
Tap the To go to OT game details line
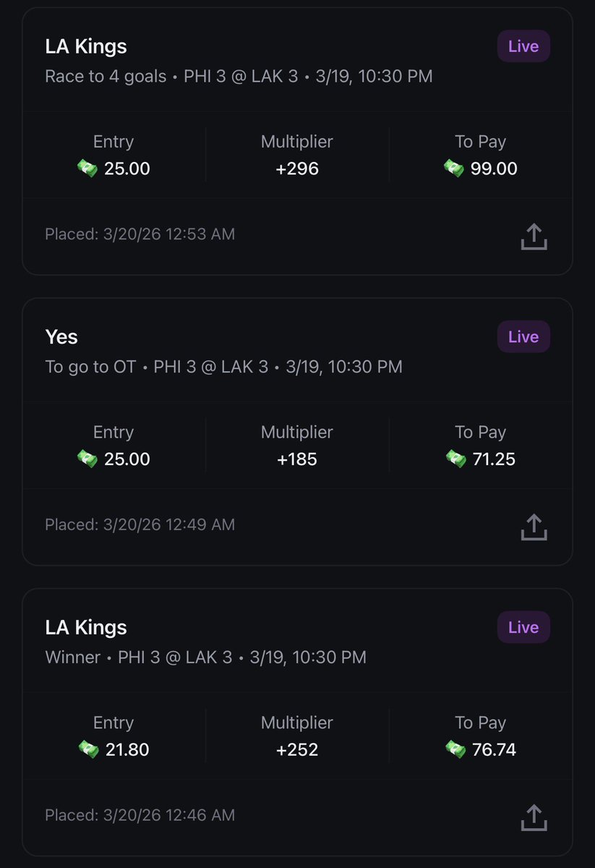pos(223,367)
